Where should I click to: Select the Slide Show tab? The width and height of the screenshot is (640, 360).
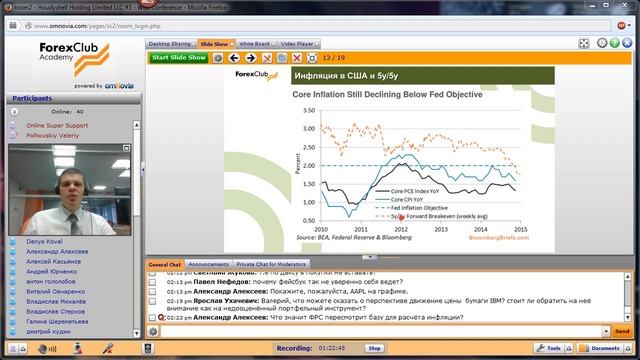coord(216,44)
